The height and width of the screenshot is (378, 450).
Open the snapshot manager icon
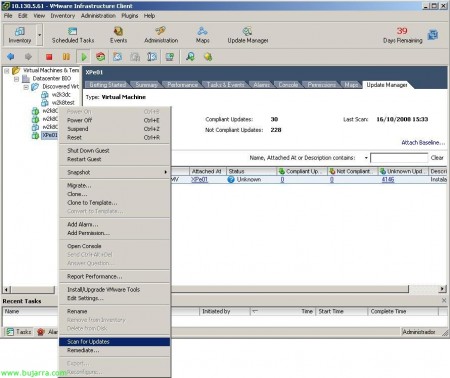(152, 57)
